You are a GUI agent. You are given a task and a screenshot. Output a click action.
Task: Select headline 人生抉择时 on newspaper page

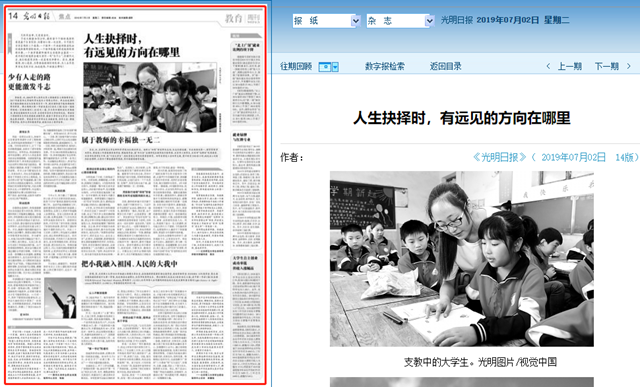131,45
